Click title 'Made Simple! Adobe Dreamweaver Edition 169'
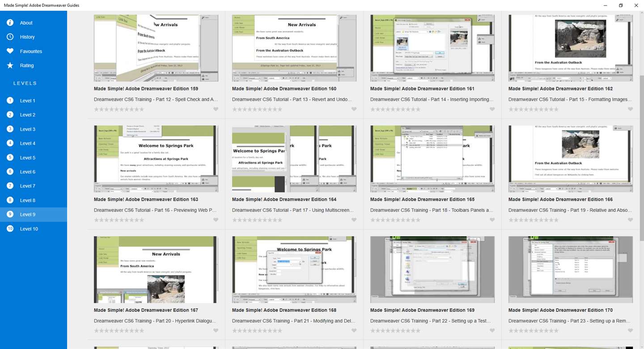Viewport: 644px width, 349px height. pyautogui.click(x=422, y=310)
